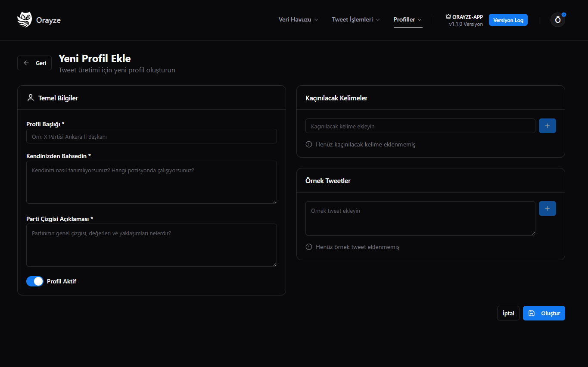Screen dimensions: 588x367
Task: Go back using the Geri button
Action: click(x=34, y=63)
